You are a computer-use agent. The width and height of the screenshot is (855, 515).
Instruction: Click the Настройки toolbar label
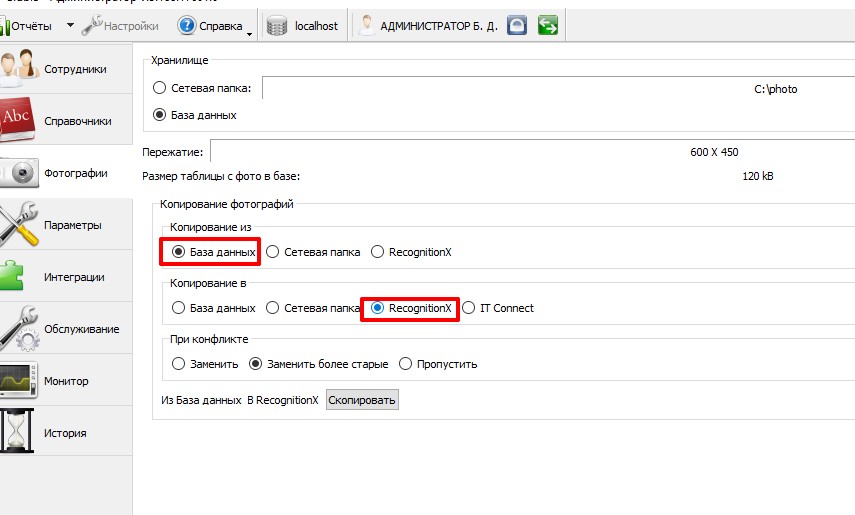pyautogui.click(x=131, y=26)
